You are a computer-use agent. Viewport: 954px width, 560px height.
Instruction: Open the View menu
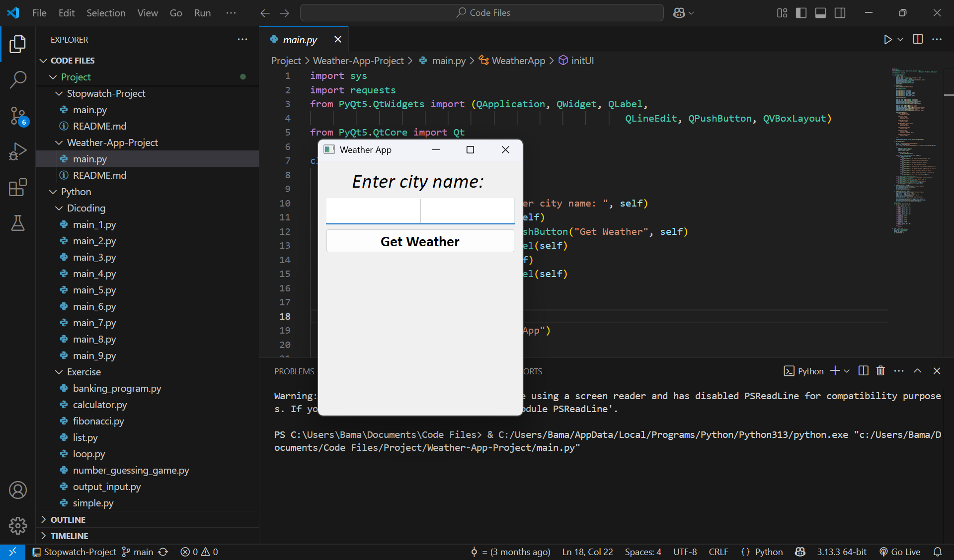[x=148, y=13]
